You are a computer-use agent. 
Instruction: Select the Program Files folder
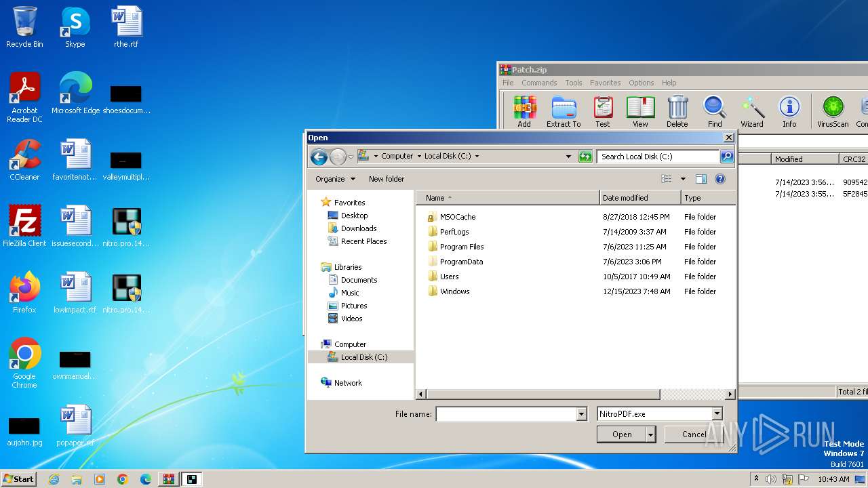[462, 247]
